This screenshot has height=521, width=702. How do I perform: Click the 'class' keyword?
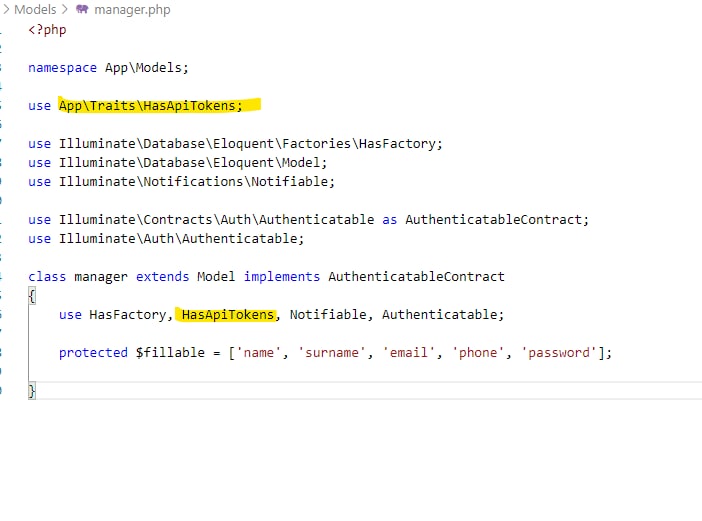pos(47,277)
